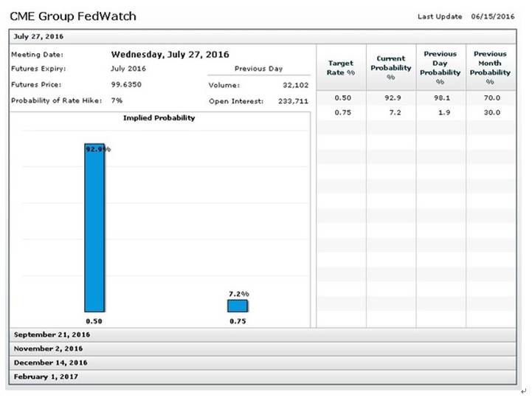
Task: Click the 0.75 target rate cell
Action: click(x=342, y=112)
